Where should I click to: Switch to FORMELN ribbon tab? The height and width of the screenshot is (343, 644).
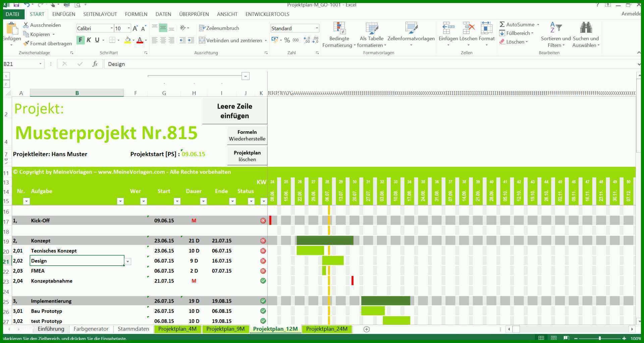pyautogui.click(x=136, y=14)
